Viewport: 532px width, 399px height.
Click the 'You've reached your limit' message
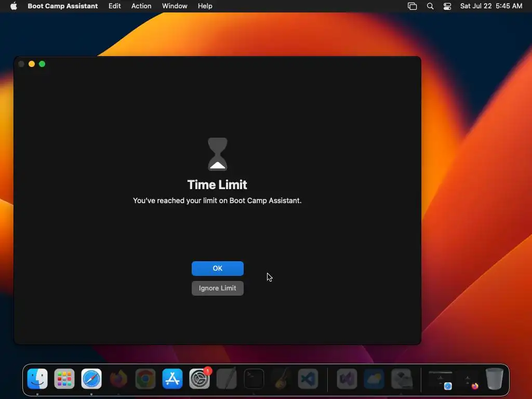(x=217, y=201)
